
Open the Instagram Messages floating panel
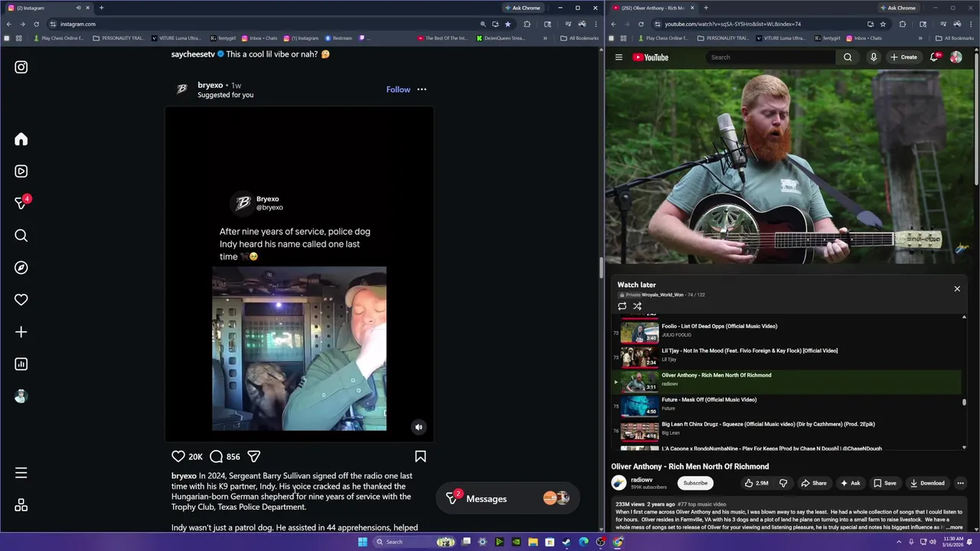pyautogui.click(x=508, y=498)
